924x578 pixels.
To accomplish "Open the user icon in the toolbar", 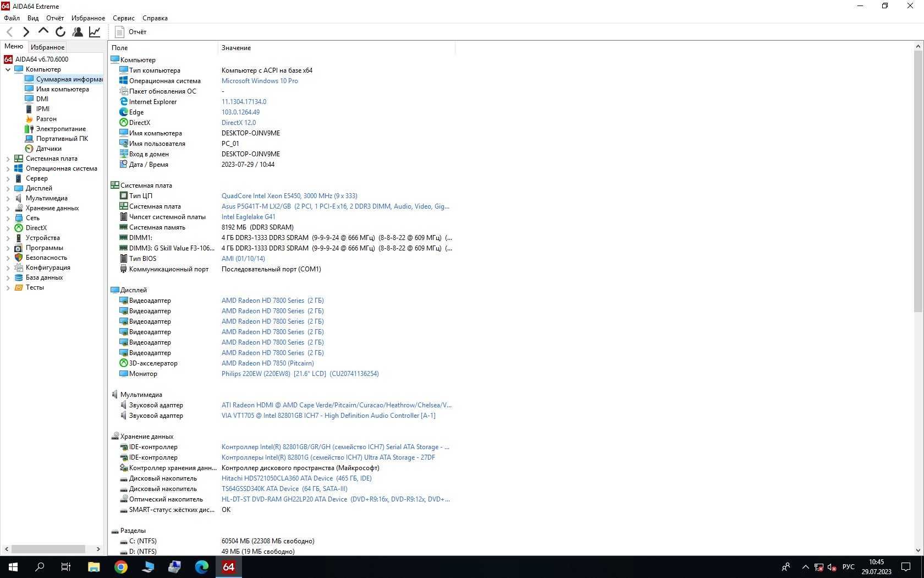I will click(78, 32).
